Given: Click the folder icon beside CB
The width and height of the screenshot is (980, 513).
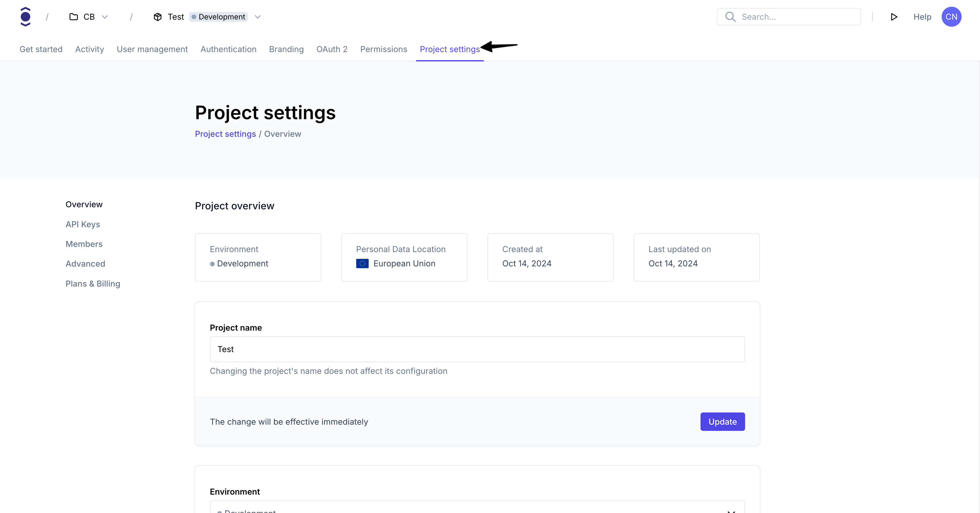Looking at the screenshot, I should click(x=73, y=17).
